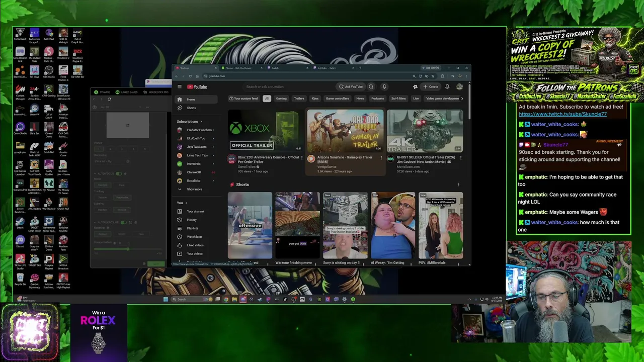Open File Explorer from the taskbar
Image resolution: width=644 pixels, height=362 pixels.
(x=234, y=299)
